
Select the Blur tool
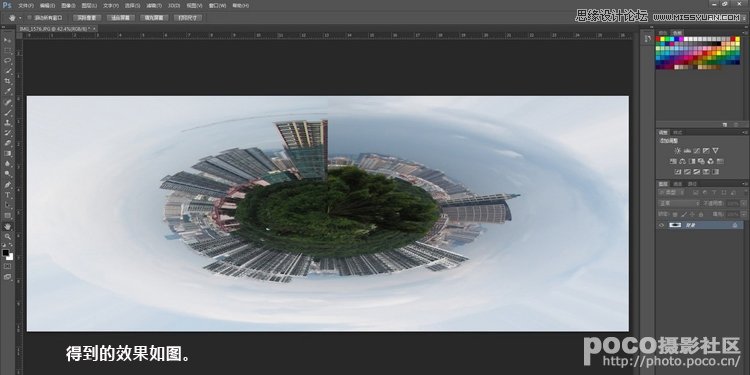point(7,164)
